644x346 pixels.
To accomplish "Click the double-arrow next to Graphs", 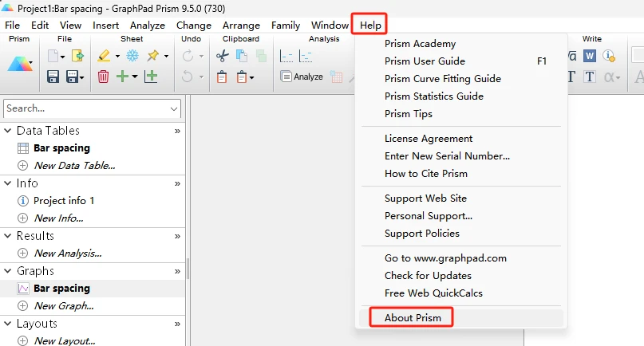I will (x=177, y=271).
